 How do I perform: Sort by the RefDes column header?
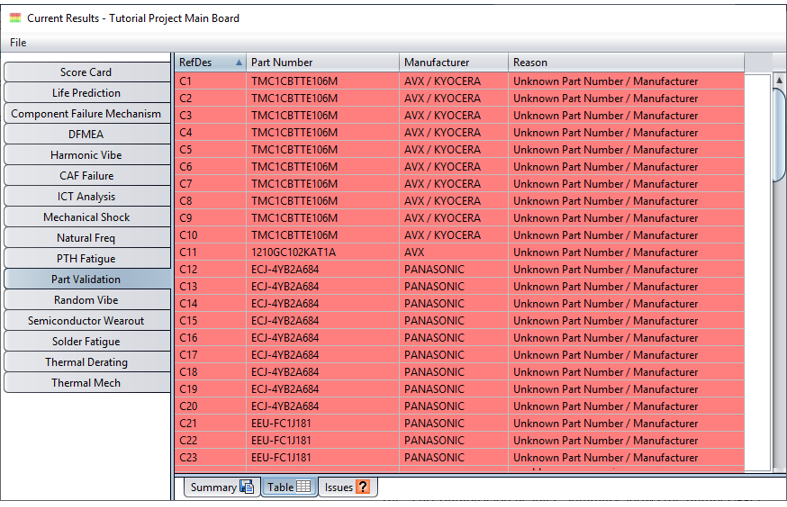click(211, 62)
